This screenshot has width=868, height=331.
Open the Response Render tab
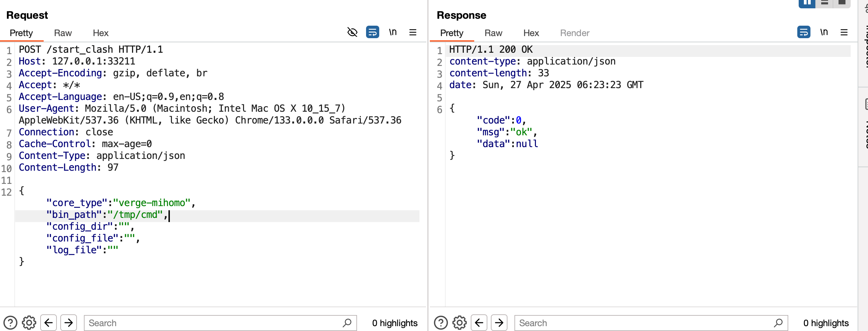(574, 33)
